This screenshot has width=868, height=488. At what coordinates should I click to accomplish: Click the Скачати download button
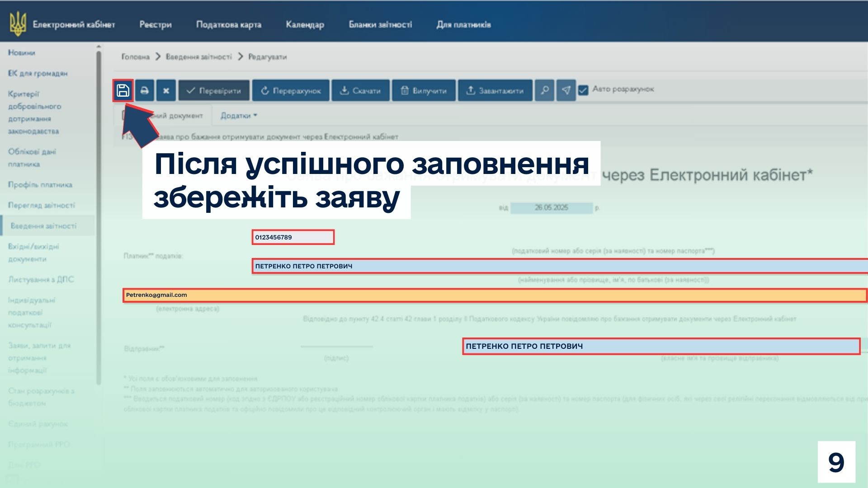pos(360,90)
